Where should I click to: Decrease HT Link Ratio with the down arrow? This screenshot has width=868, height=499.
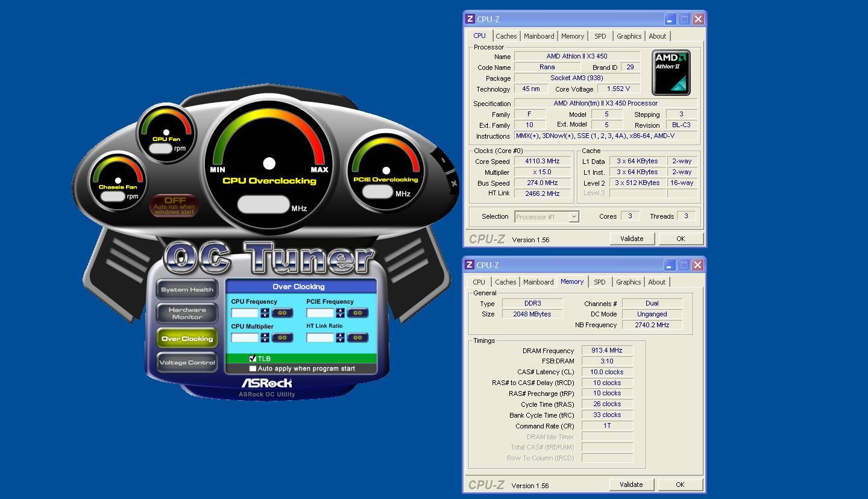tap(340, 340)
